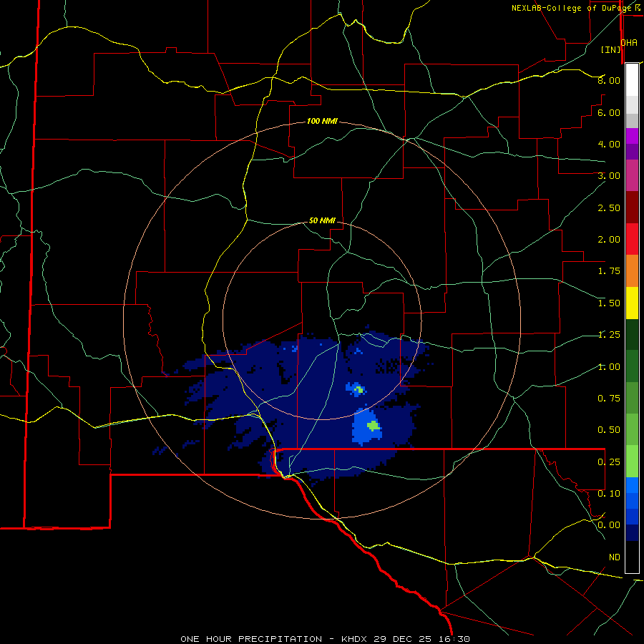Viewport: 644px width, 644px height.
Task: Click the 1.25 legend value
Action: 609,335
